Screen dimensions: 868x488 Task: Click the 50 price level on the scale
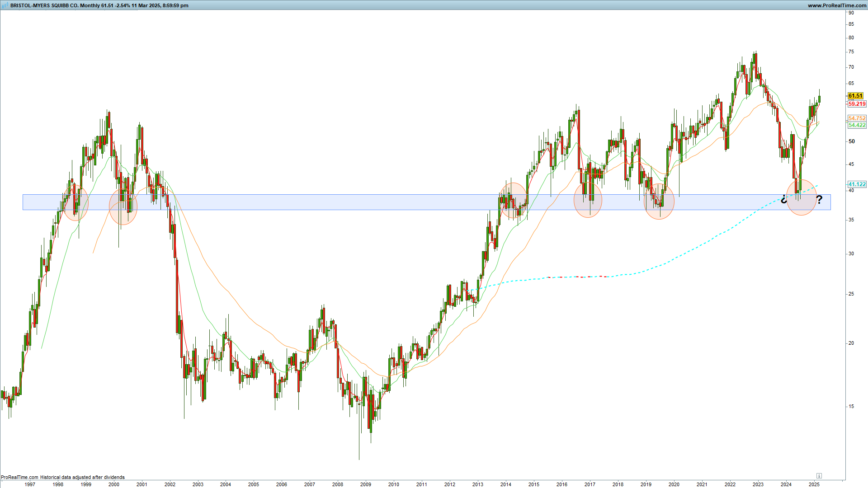pyautogui.click(x=852, y=141)
